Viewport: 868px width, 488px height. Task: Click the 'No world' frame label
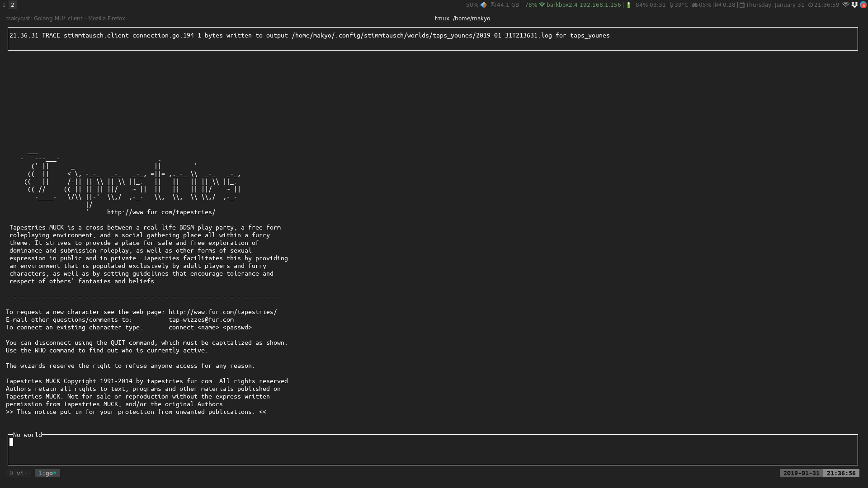[x=27, y=435]
